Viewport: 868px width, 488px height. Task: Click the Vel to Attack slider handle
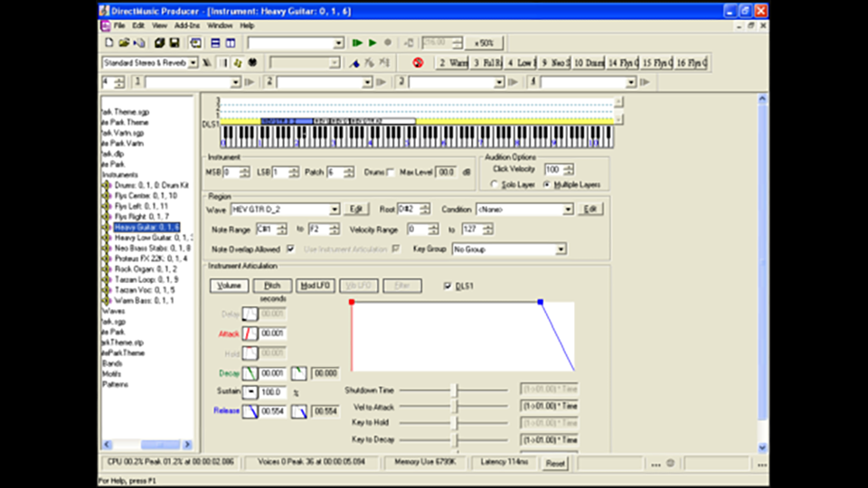point(456,407)
